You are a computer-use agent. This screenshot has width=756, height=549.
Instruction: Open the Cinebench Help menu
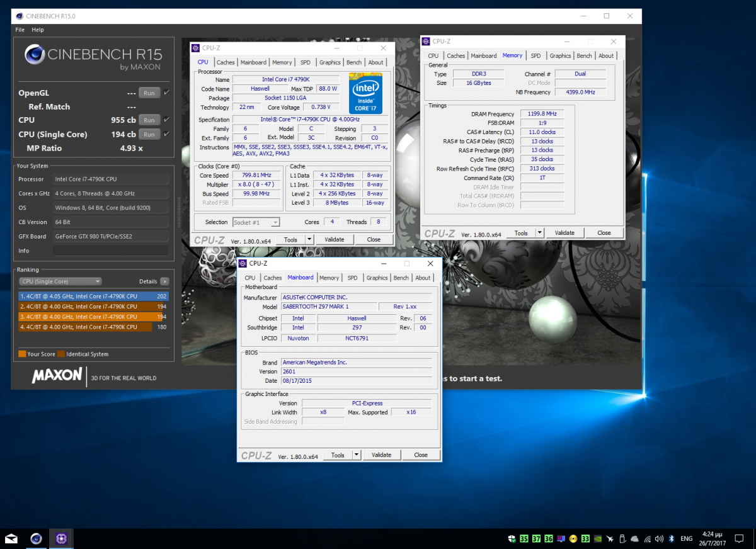[x=38, y=30]
